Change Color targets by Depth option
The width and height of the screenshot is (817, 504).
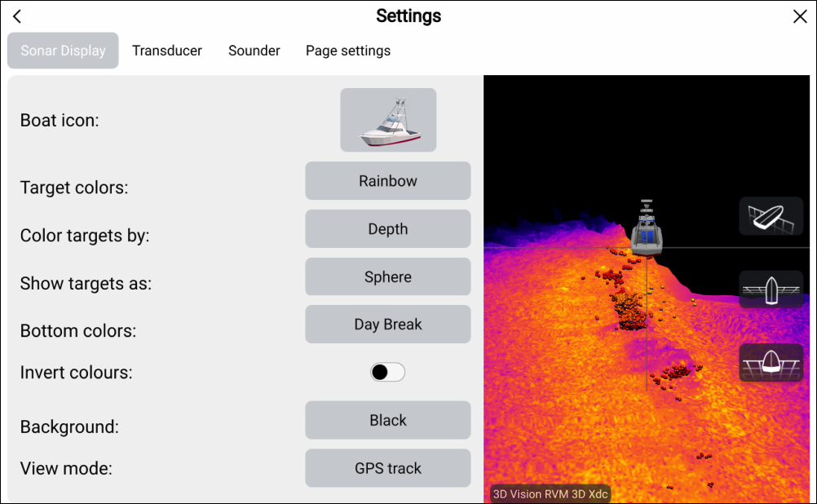coord(388,229)
